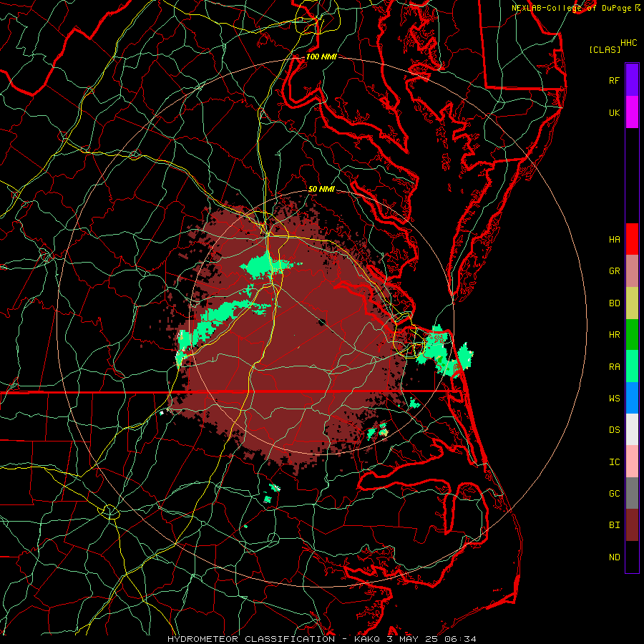The width and height of the screenshot is (644, 644).
Task: Click the BD legend label
Action: (x=614, y=303)
